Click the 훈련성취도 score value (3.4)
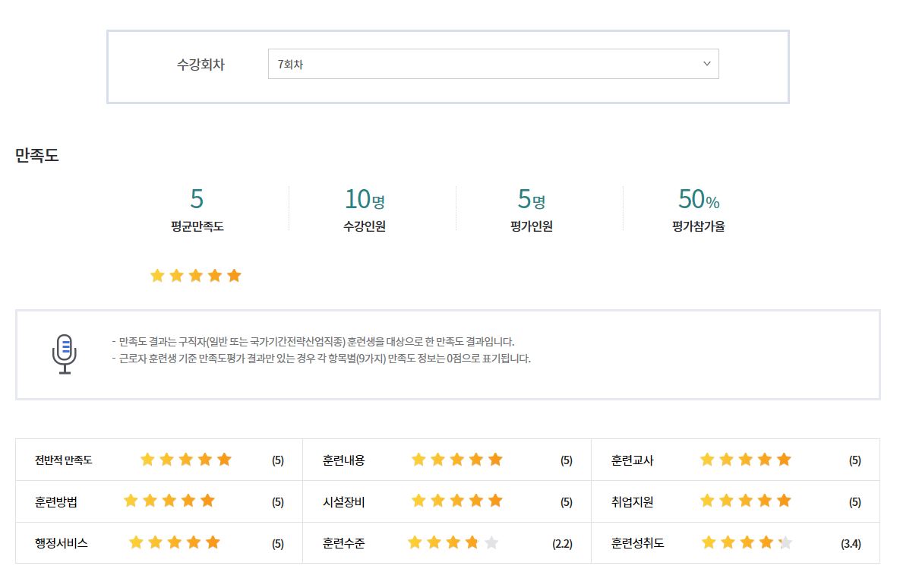Viewport: 900px width, 588px height. (x=851, y=544)
